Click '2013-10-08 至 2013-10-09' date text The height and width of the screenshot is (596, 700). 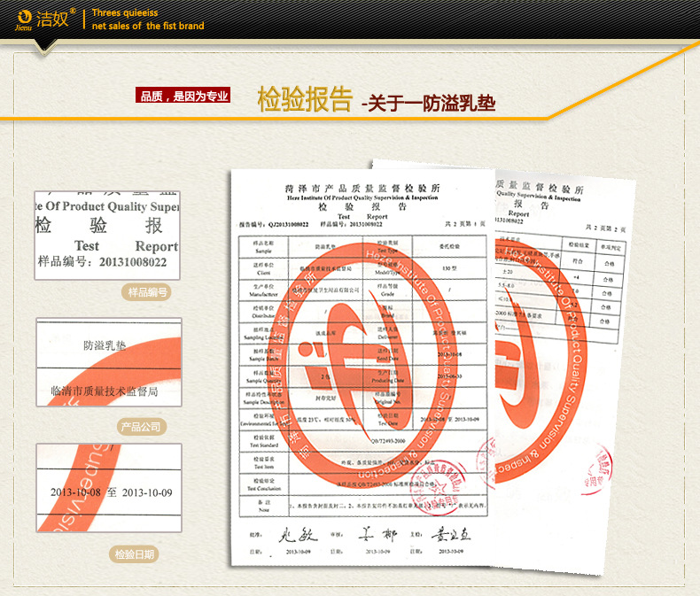pyautogui.click(x=111, y=492)
